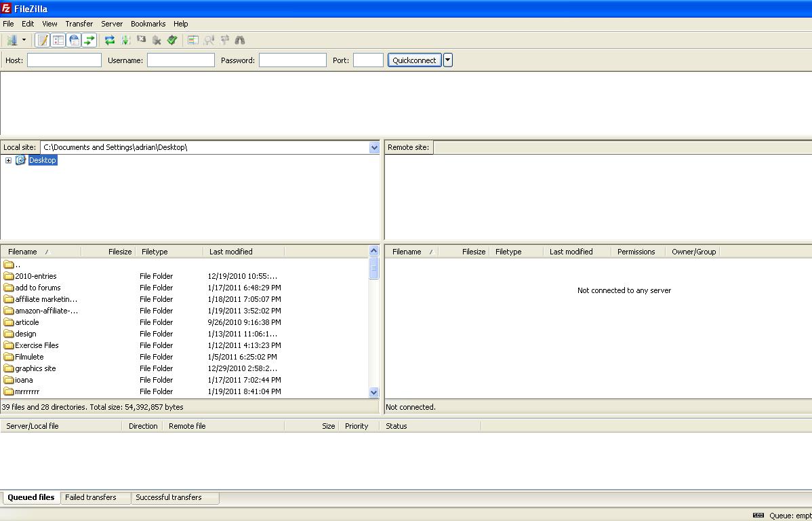Viewport: 812px width, 521px height.
Task: Sort local files by Filename column
Action: 41,252
